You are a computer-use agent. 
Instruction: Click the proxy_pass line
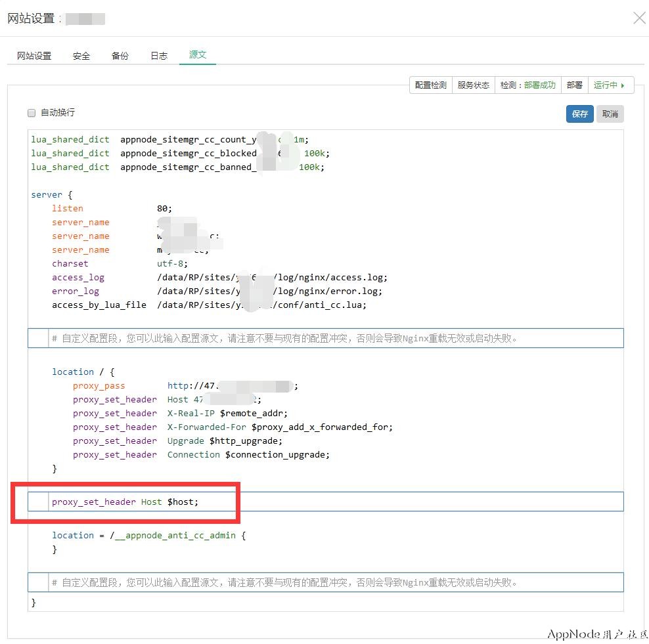185,386
